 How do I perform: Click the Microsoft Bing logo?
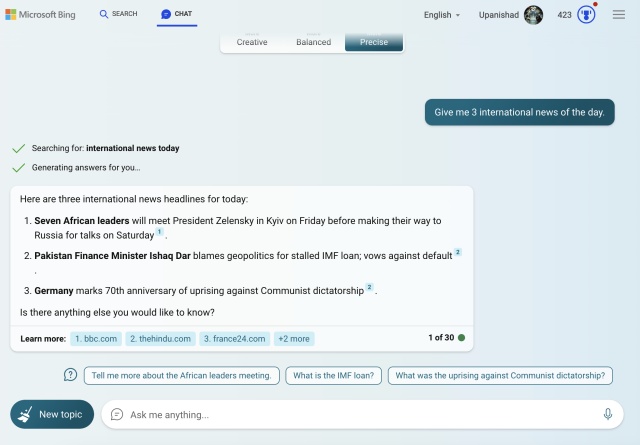[44, 15]
